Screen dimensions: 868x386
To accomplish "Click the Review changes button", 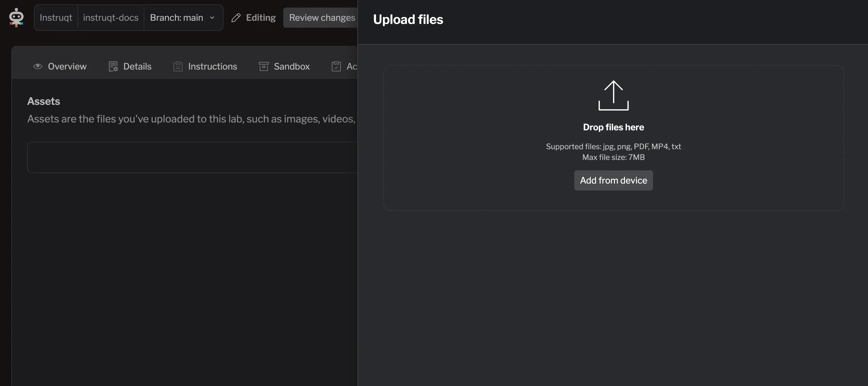I will point(322,17).
